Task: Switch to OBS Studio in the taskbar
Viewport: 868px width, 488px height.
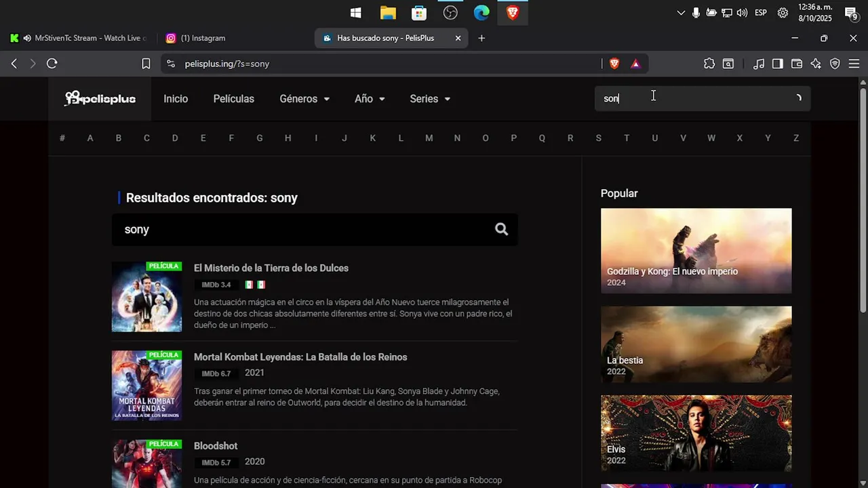Action: coord(450,12)
